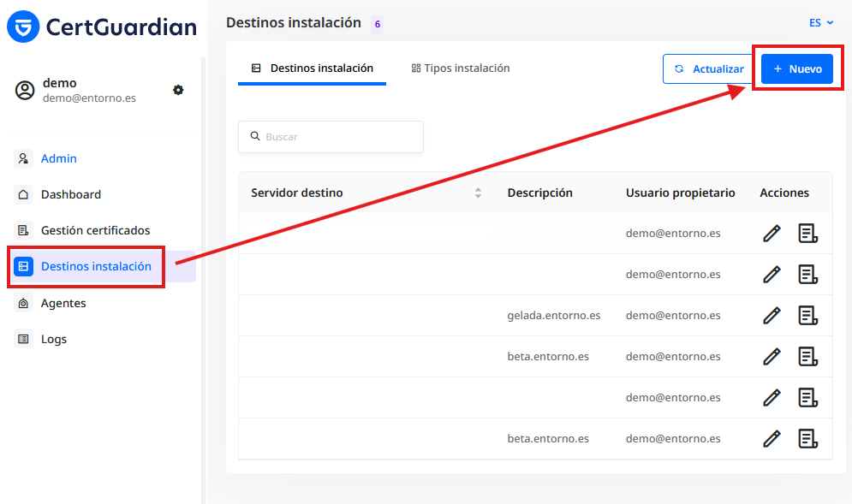
Task: Open the user settings gear
Action: (x=178, y=90)
